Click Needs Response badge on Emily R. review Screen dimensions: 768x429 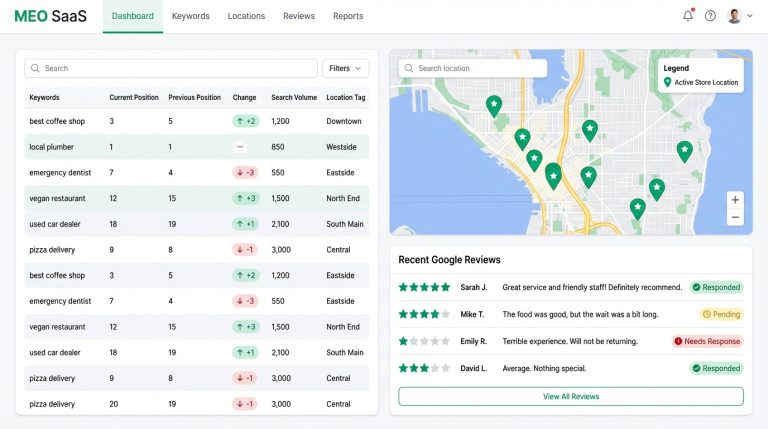click(x=708, y=341)
